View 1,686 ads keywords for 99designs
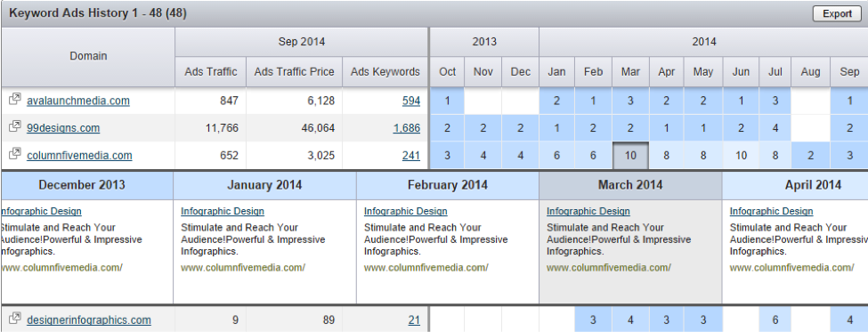This screenshot has height=332, width=868. click(407, 128)
